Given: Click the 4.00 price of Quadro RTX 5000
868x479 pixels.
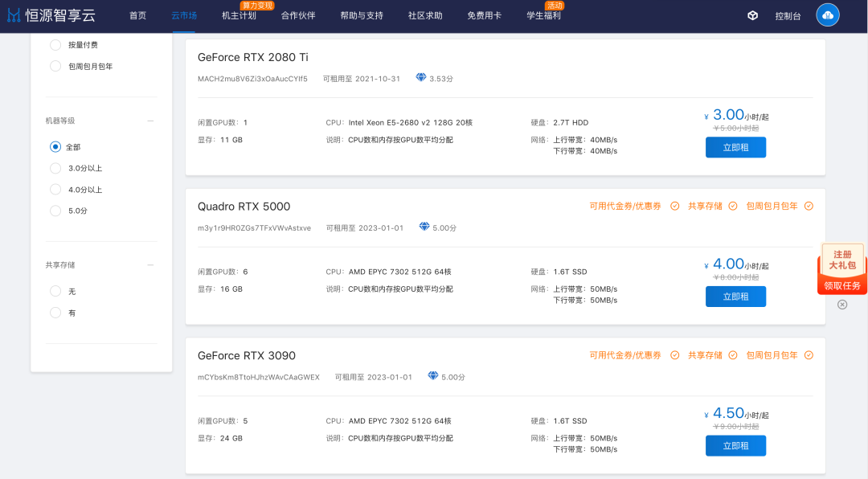Looking at the screenshot, I should [728, 264].
